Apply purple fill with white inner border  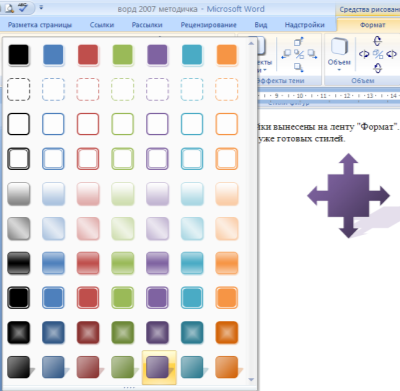[157, 298]
